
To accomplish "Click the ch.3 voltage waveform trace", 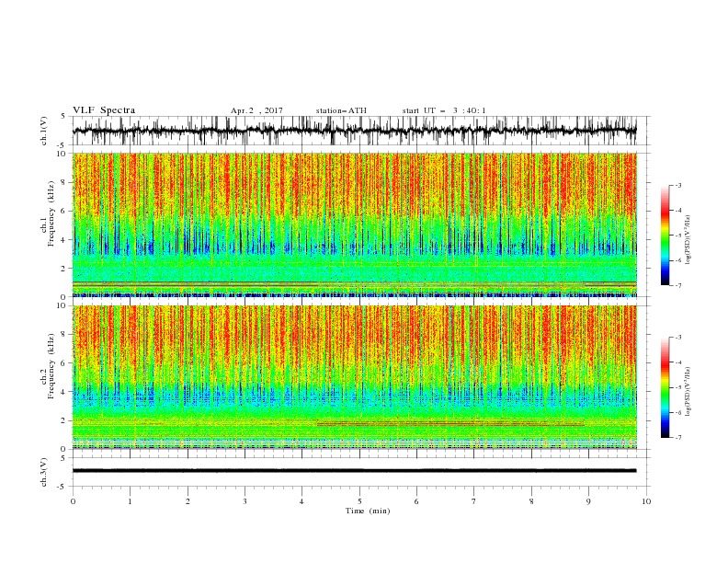I will pyautogui.click(x=354, y=471).
